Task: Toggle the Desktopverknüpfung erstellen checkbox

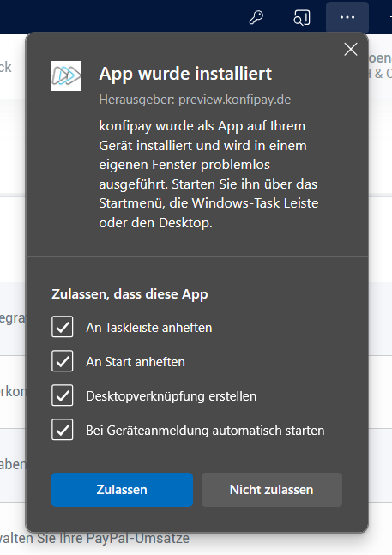Action: pyautogui.click(x=63, y=395)
